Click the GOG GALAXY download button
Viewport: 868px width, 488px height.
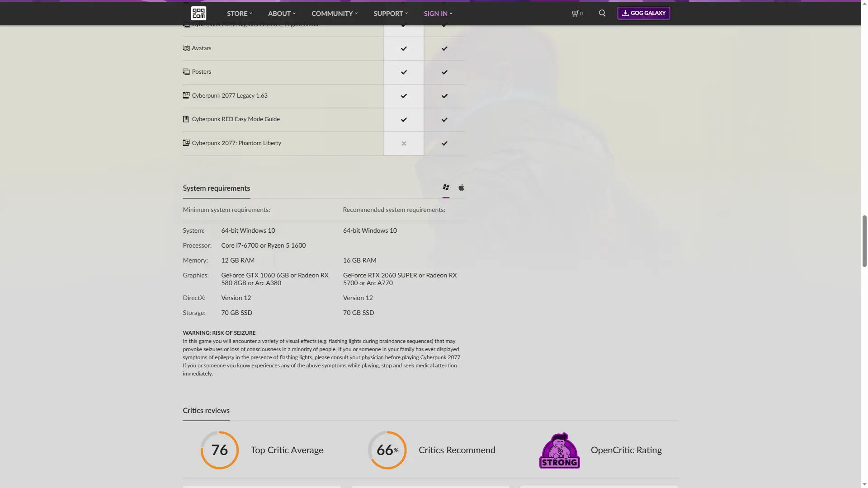(643, 13)
